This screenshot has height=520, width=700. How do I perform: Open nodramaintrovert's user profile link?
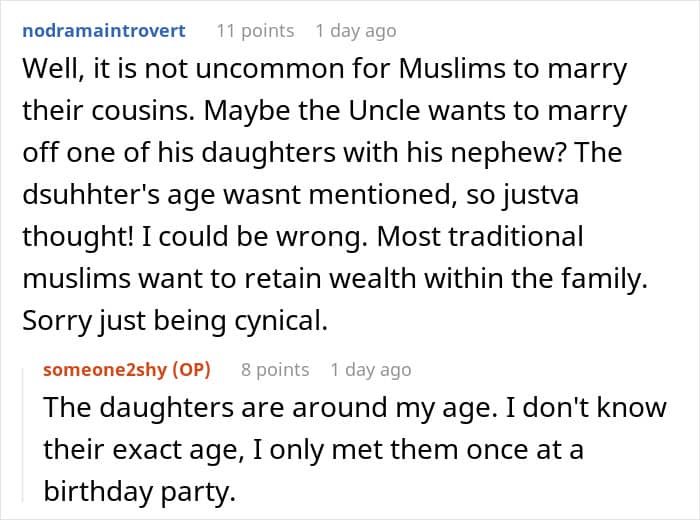pos(103,30)
